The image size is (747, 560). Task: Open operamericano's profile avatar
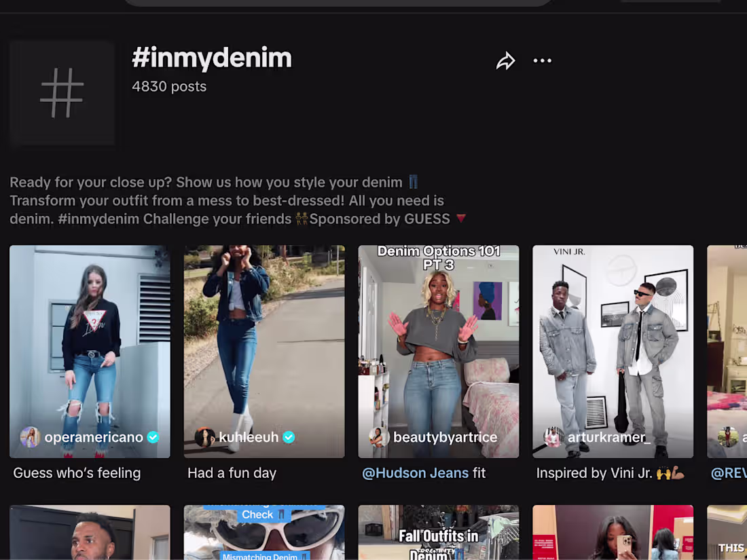pyautogui.click(x=31, y=437)
